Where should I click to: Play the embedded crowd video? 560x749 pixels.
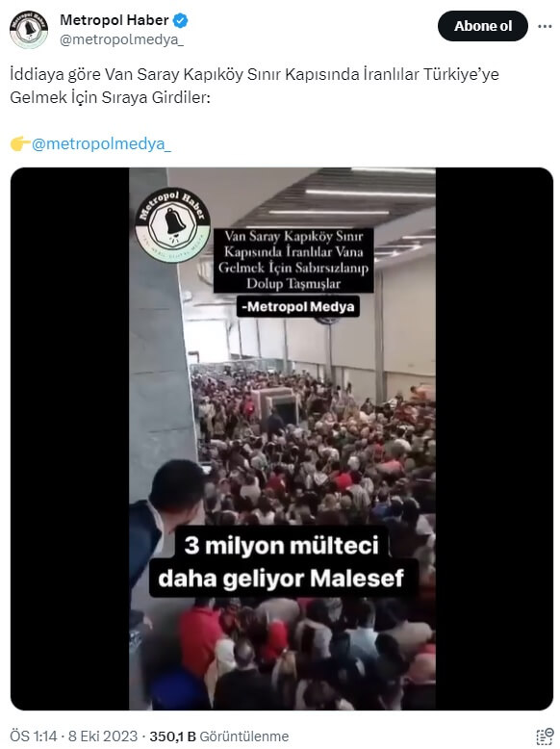point(282,438)
